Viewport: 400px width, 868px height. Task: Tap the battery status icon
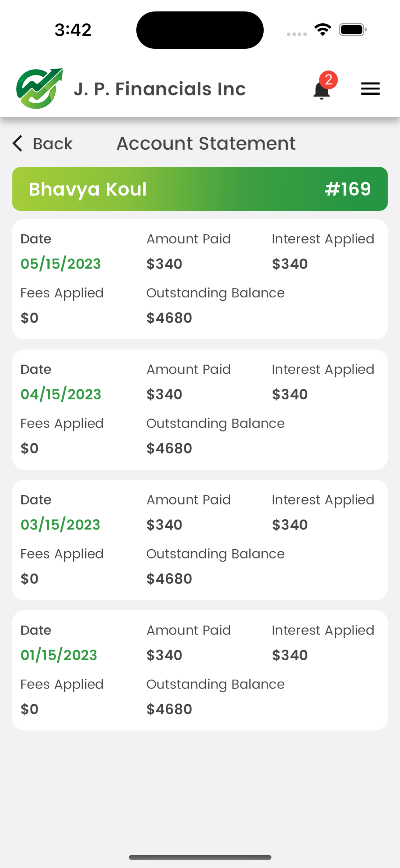pyautogui.click(x=353, y=30)
